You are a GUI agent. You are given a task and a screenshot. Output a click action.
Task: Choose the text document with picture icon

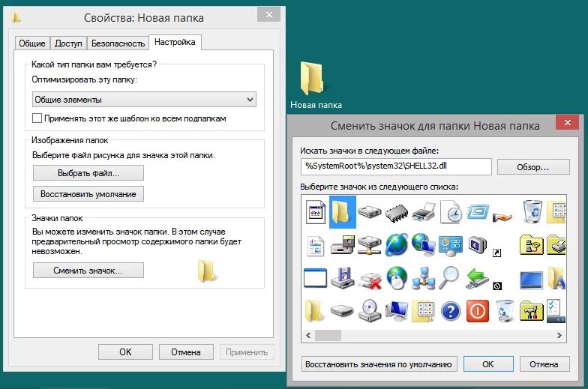tap(315, 246)
